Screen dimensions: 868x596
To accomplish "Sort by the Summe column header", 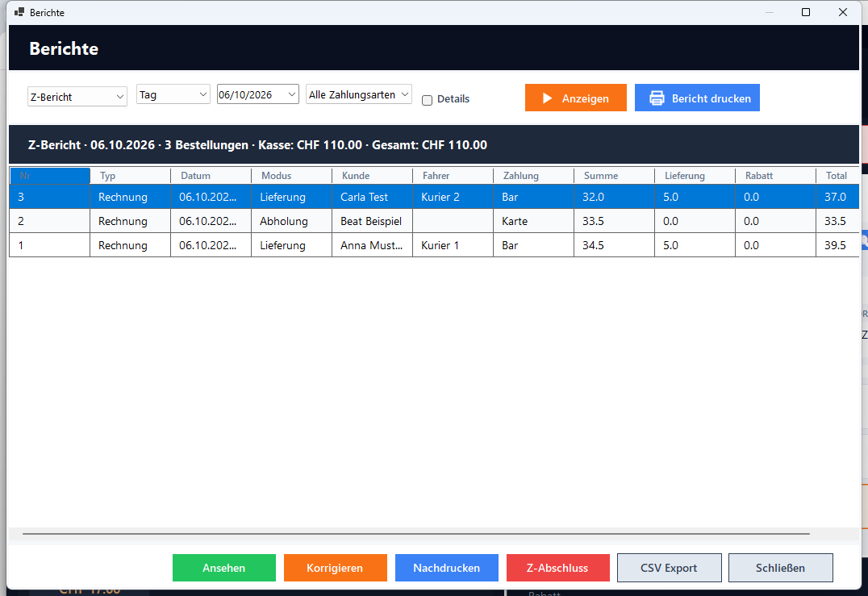I will (615, 176).
